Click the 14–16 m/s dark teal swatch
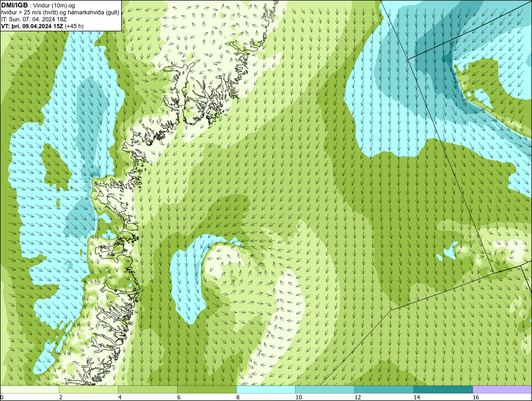This screenshot has height=401, width=532. click(x=443, y=389)
